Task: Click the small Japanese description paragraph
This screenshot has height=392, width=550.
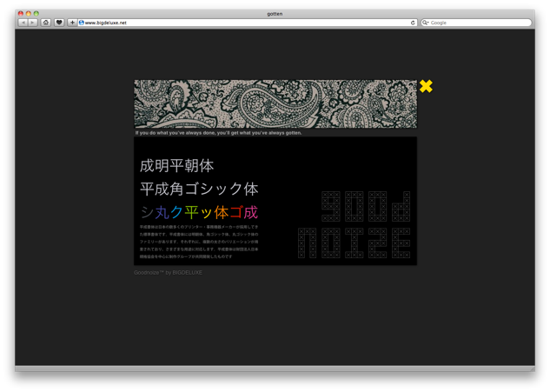Action: [199, 242]
